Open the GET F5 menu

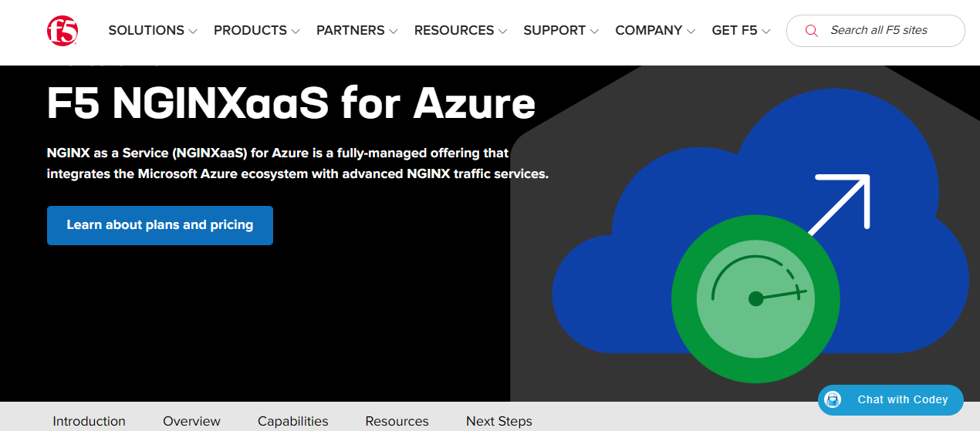click(740, 31)
